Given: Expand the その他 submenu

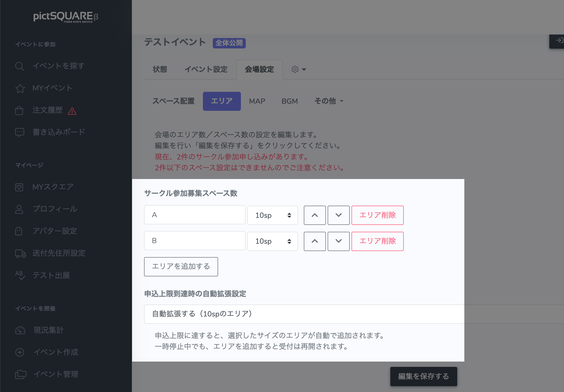Looking at the screenshot, I should tap(329, 101).
